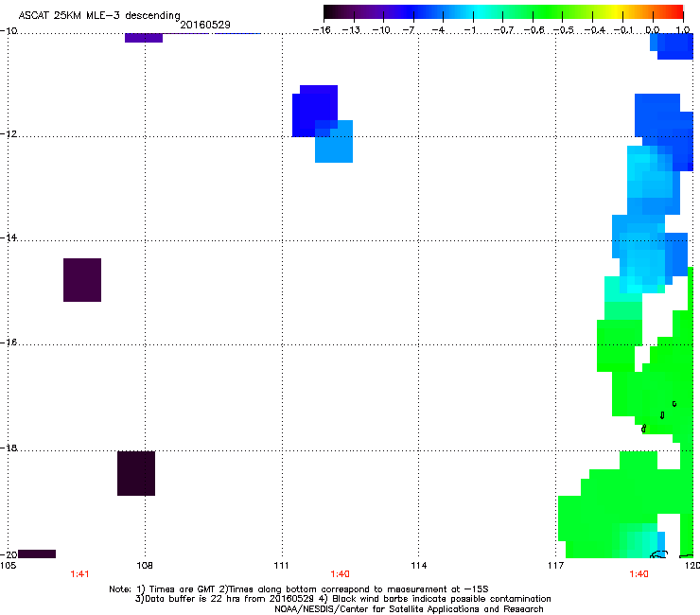Select the date label "20160529" under the title
This screenshot has width=700, height=615.
205,25
